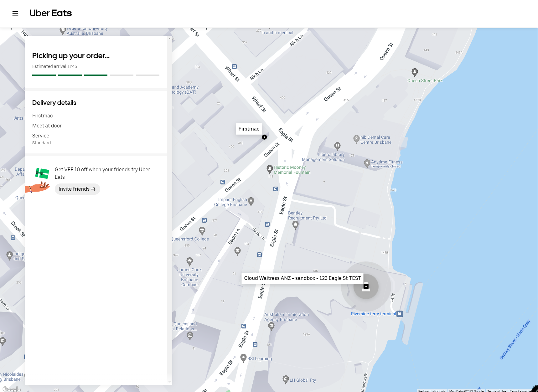Click the Queen Street Park tree pin
The height and width of the screenshot is (392, 538).
click(415, 72)
